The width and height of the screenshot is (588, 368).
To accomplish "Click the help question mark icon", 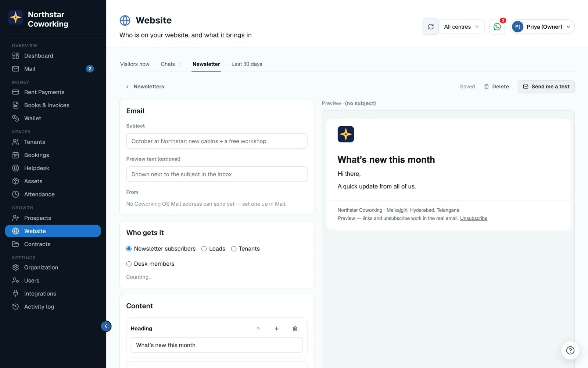I will pyautogui.click(x=570, y=350).
